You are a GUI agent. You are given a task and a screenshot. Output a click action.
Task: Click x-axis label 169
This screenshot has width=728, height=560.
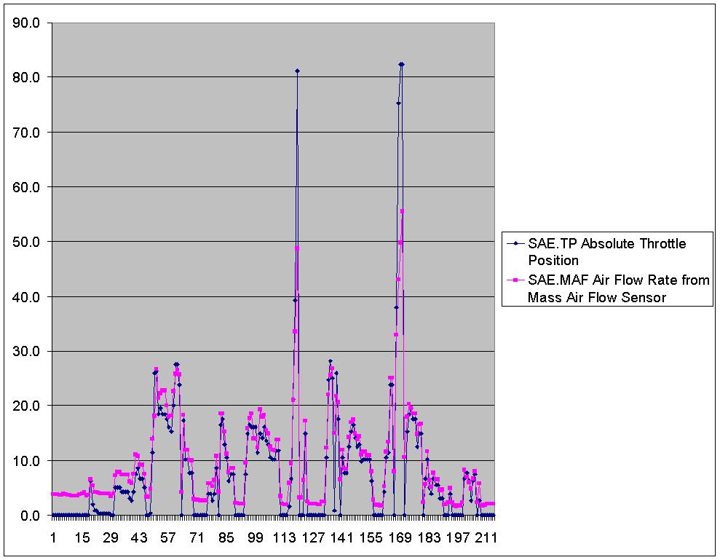400,537
